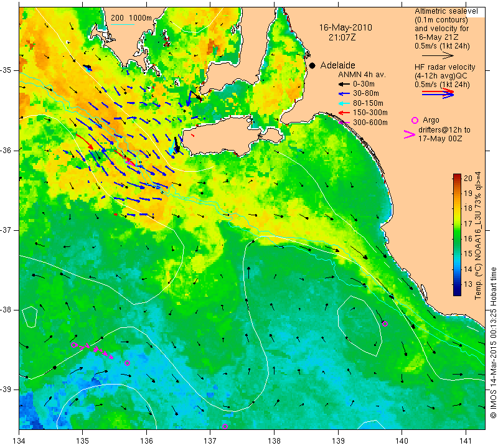
Task: Click the HF radar red-blue scale arrows
Action: [438, 93]
